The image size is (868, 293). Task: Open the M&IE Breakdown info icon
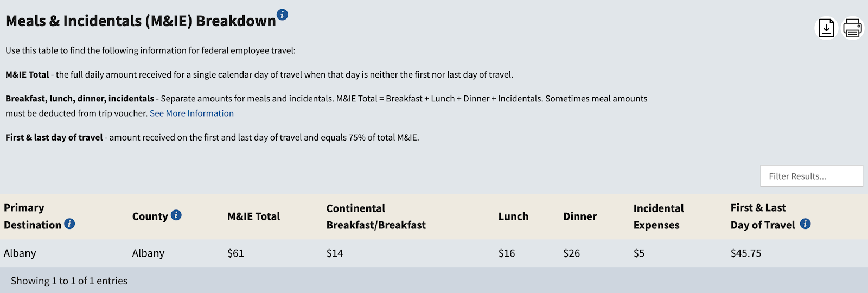[282, 15]
